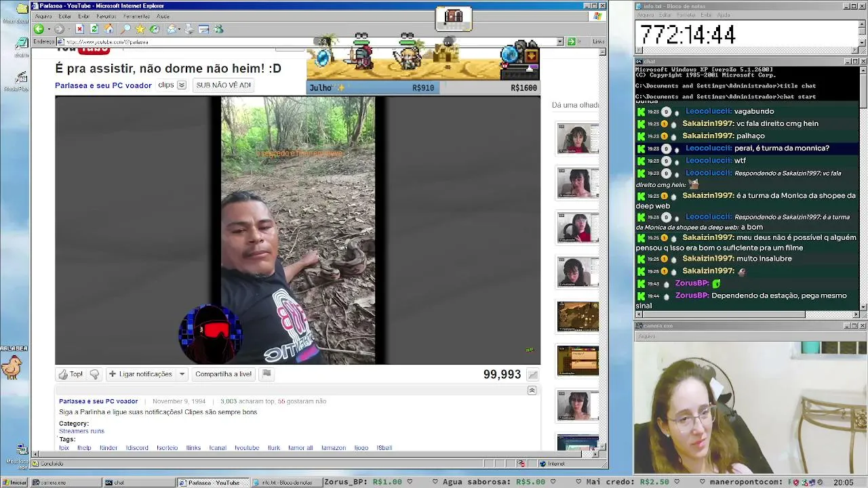
Task: Select the Parlasea - YouTube taskbar button
Action: pyautogui.click(x=212, y=483)
